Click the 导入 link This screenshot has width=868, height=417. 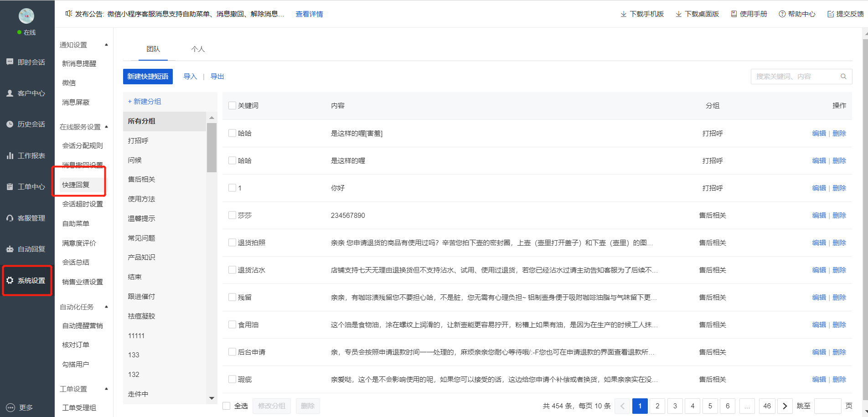[190, 77]
